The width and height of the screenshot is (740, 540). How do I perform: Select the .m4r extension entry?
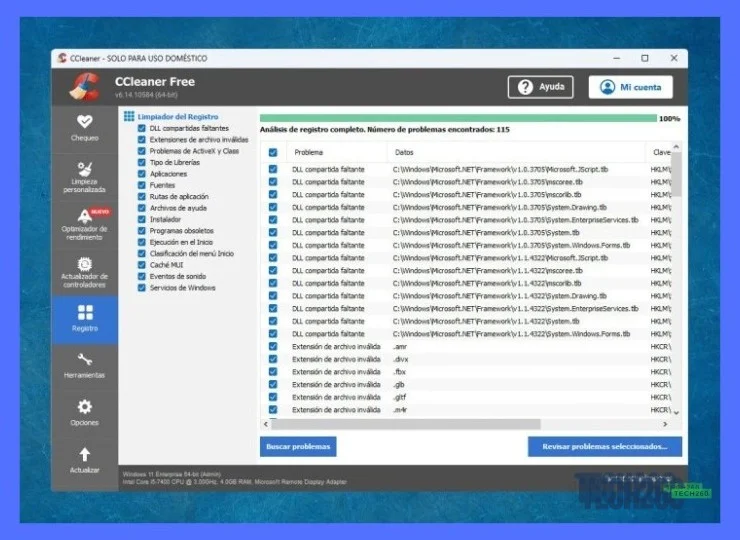pos(400,410)
